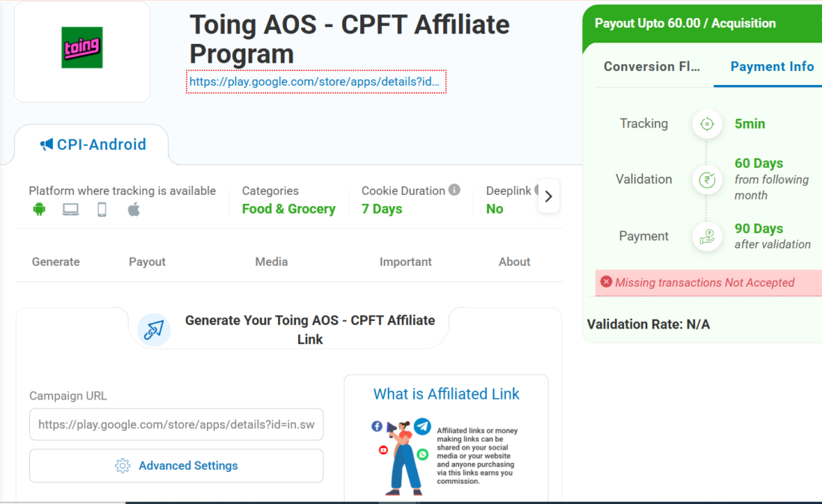Open the Play Store link under title

[x=316, y=81]
